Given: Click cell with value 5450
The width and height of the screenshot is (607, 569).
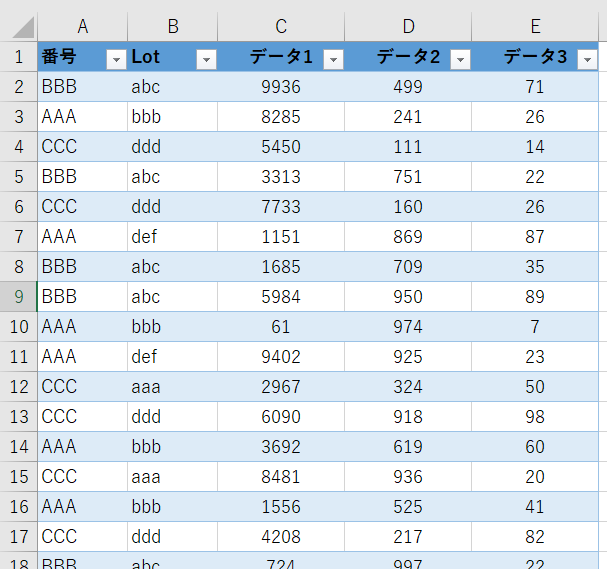Looking at the screenshot, I should 281,147.
